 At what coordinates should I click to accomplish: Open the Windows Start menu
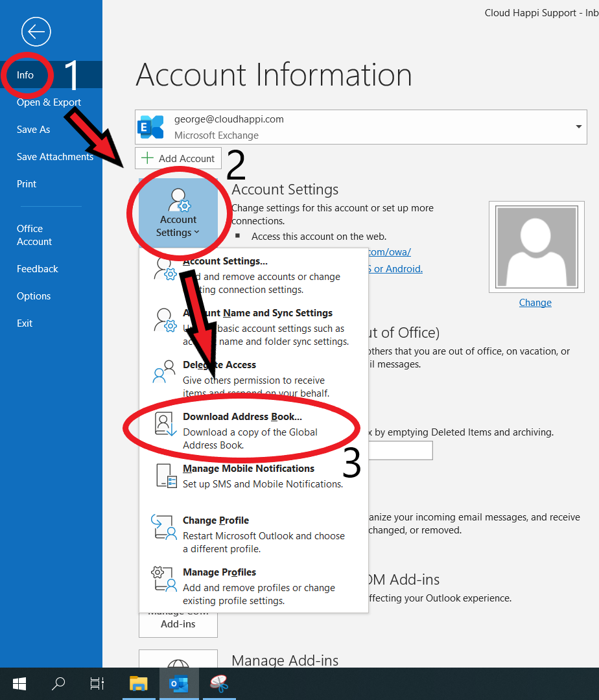[19, 684]
